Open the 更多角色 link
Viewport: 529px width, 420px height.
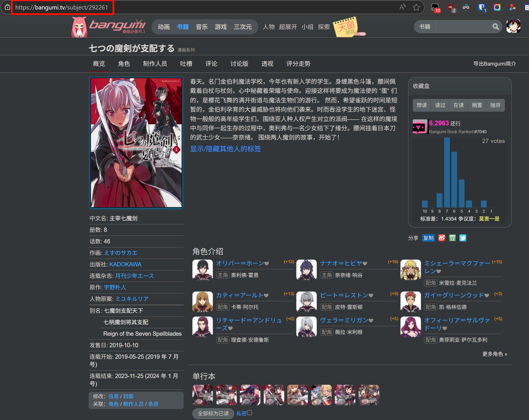coord(495,354)
